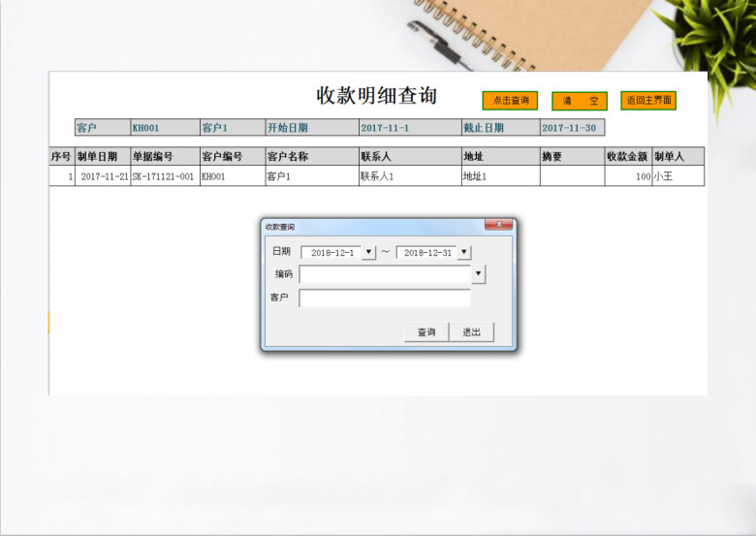Click the 收款金额 column header
Screen dimensions: 756x536
pyautogui.click(x=628, y=156)
